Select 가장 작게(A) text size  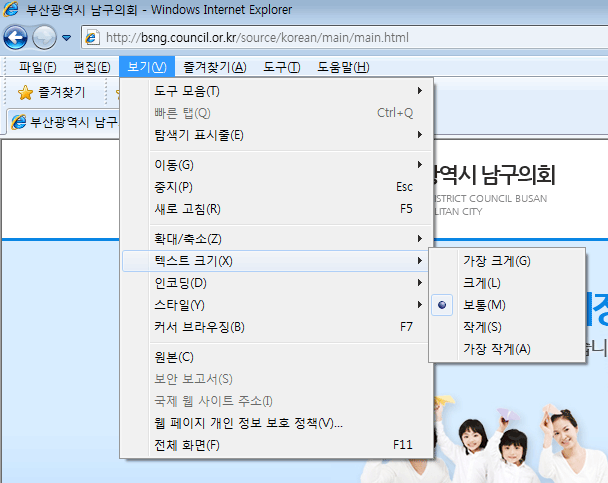pyautogui.click(x=496, y=349)
